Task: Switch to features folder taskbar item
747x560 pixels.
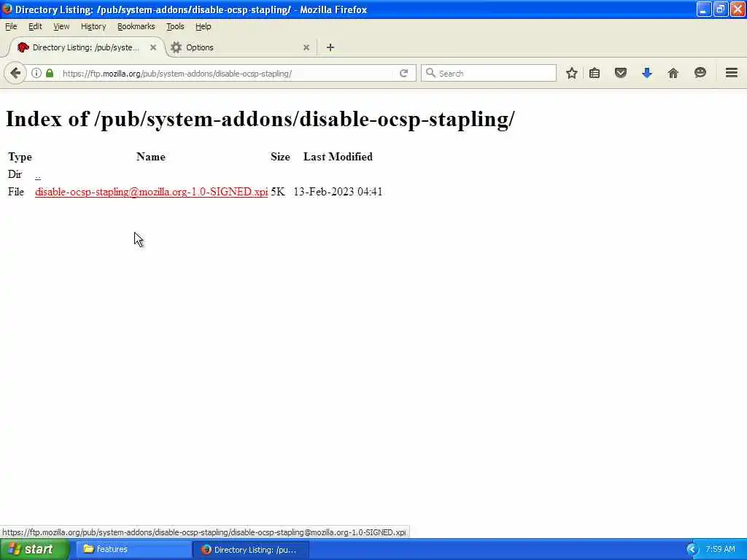Action: (x=134, y=550)
